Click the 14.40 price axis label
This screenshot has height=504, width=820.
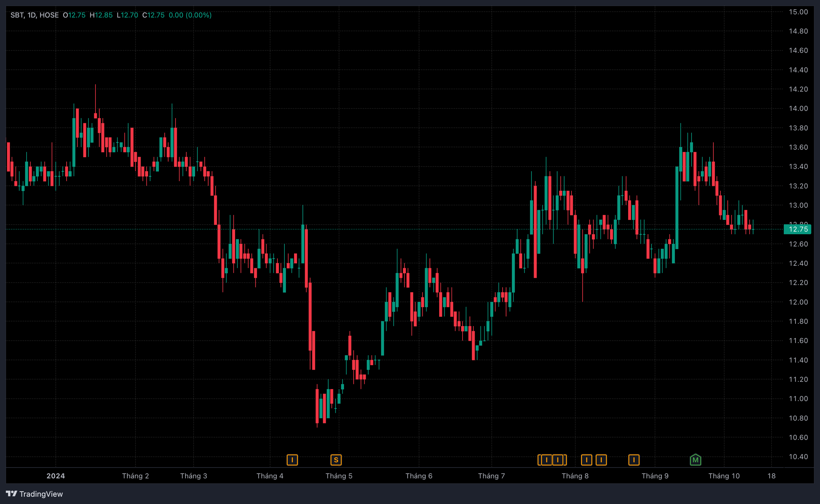[x=798, y=70]
